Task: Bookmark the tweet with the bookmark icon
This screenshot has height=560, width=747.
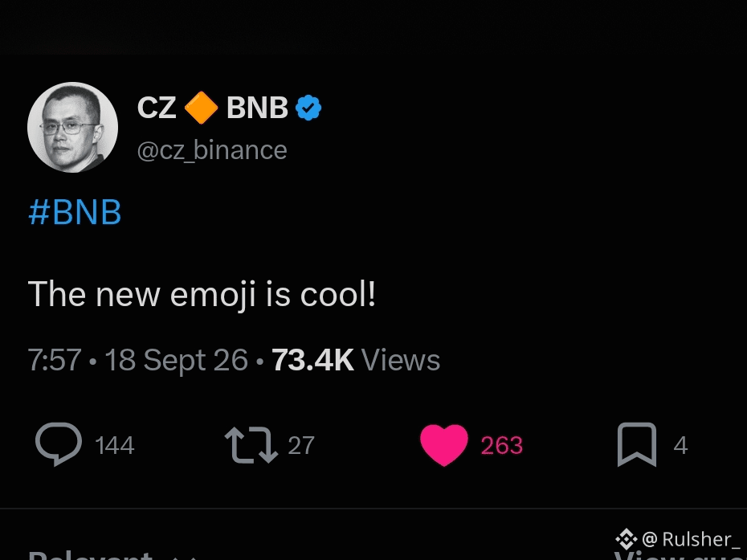Action: click(x=637, y=444)
